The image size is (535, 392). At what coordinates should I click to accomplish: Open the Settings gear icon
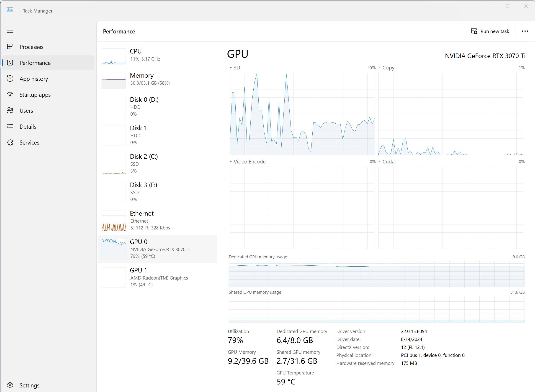10,385
